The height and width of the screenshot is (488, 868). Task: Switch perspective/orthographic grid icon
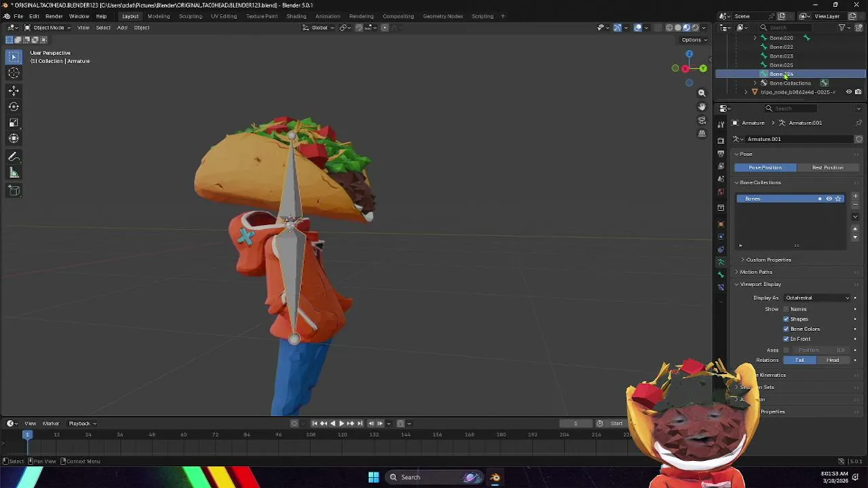702,134
